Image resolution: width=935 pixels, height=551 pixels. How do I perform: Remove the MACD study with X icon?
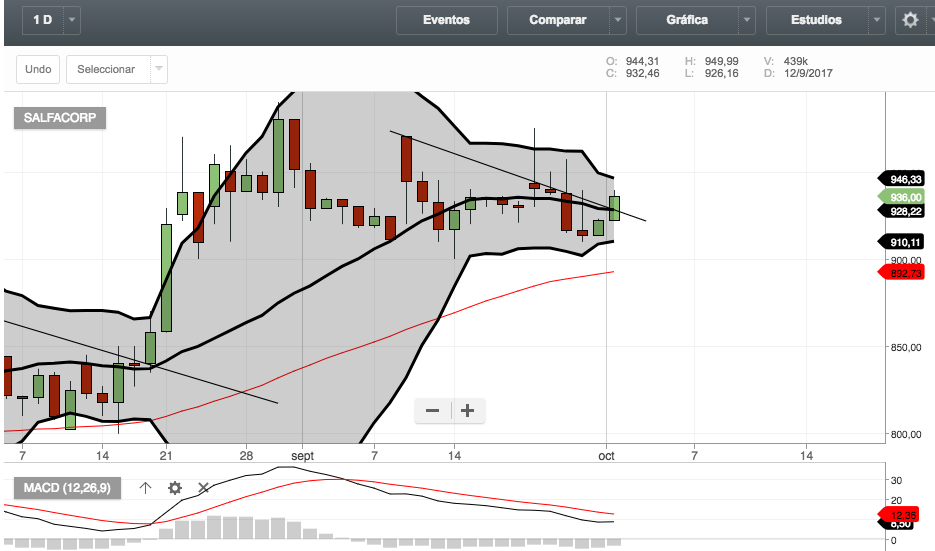(203, 488)
